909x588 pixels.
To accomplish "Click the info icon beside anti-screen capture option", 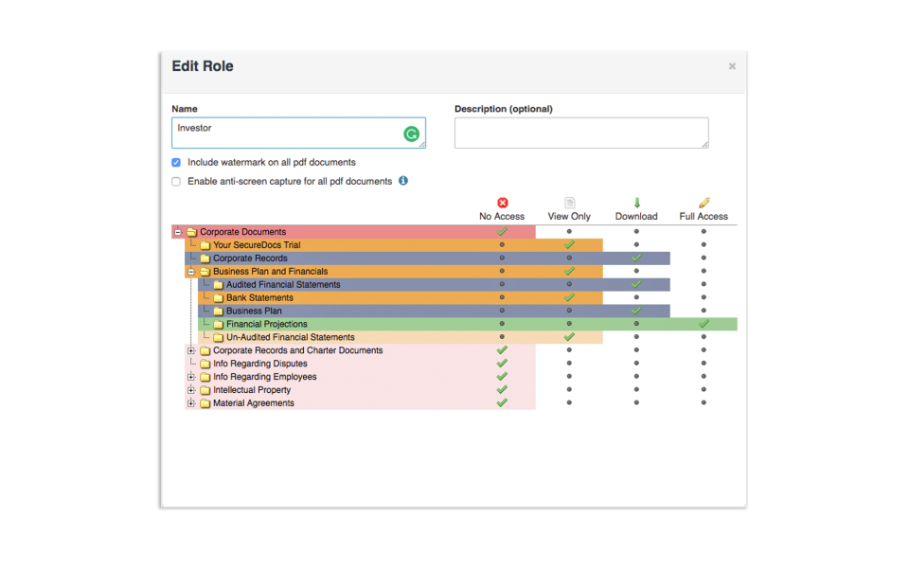I will tap(402, 181).
